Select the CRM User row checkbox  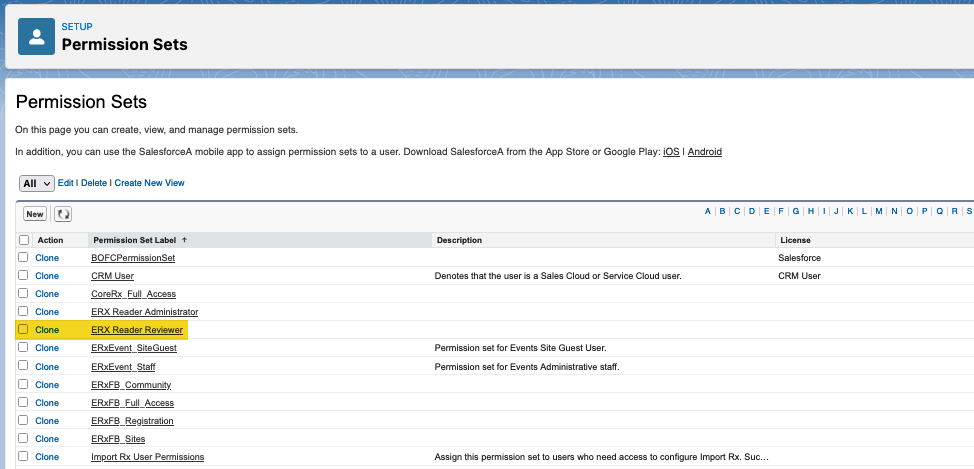click(23, 275)
